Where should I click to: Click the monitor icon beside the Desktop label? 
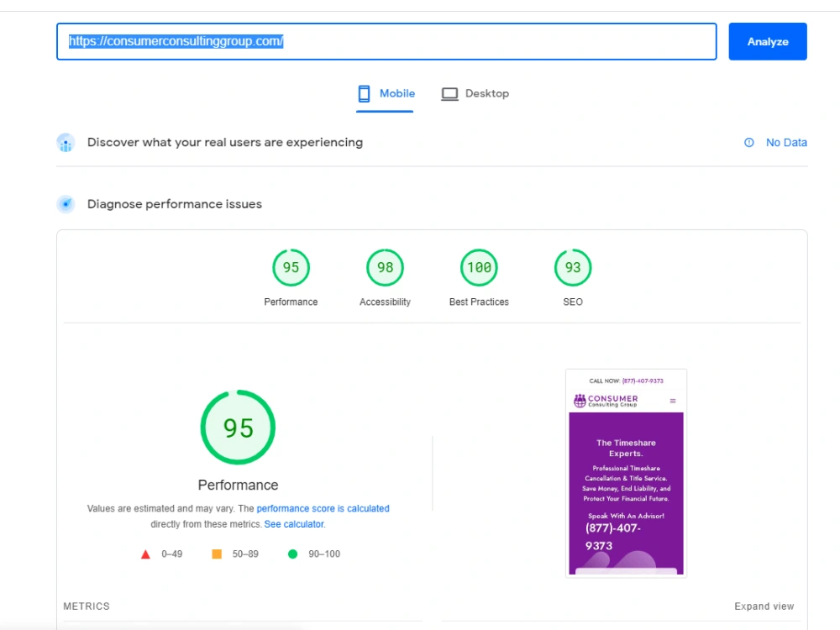coord(450,93)
